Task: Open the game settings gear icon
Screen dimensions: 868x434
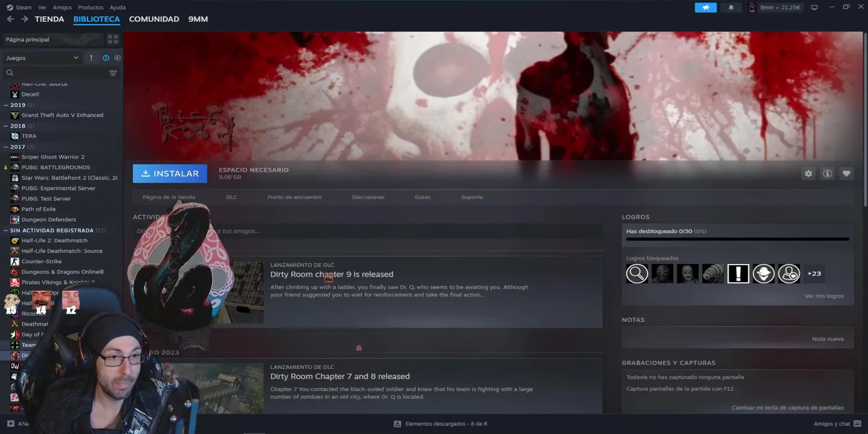Action: point(808,174)
